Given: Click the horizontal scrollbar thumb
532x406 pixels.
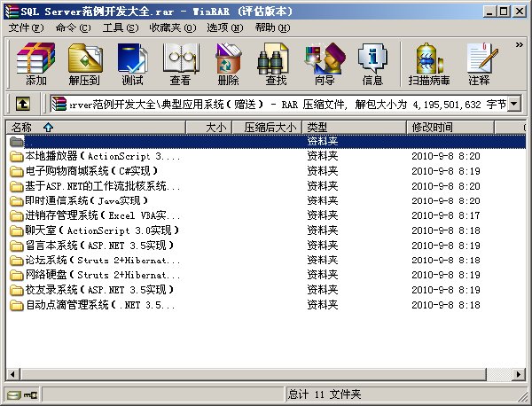Looking at the screenshot, I should click(x=253, y=374).
